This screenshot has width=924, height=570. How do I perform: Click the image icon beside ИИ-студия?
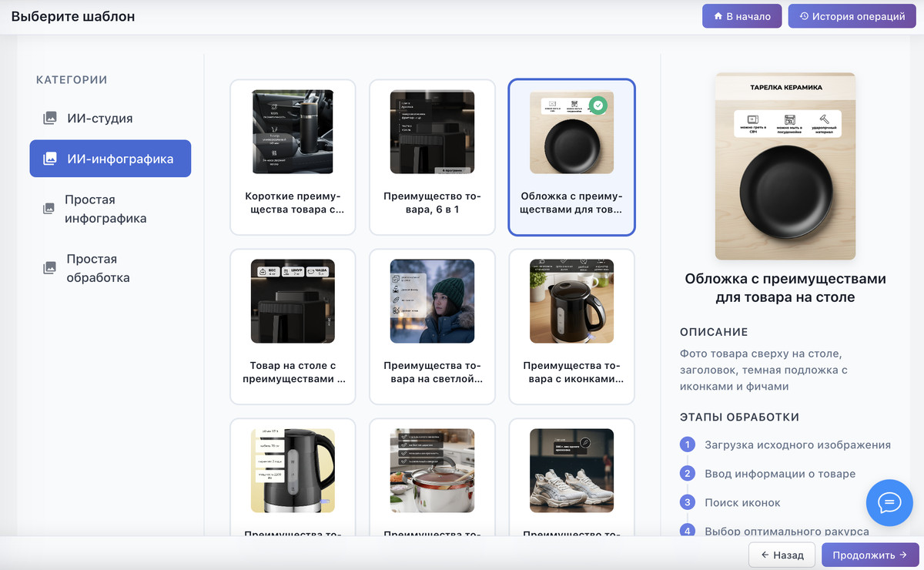tap(49, 119)
